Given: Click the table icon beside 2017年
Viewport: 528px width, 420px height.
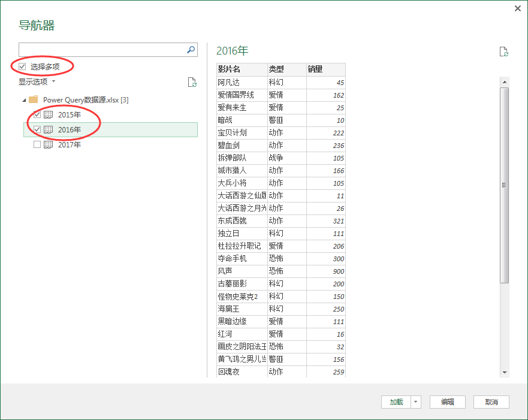Looking at the screenshot, I should (x=48, y=144).
